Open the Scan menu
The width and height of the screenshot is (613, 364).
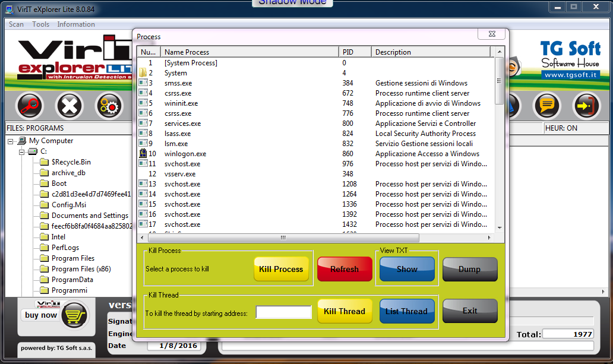(17, 24)
